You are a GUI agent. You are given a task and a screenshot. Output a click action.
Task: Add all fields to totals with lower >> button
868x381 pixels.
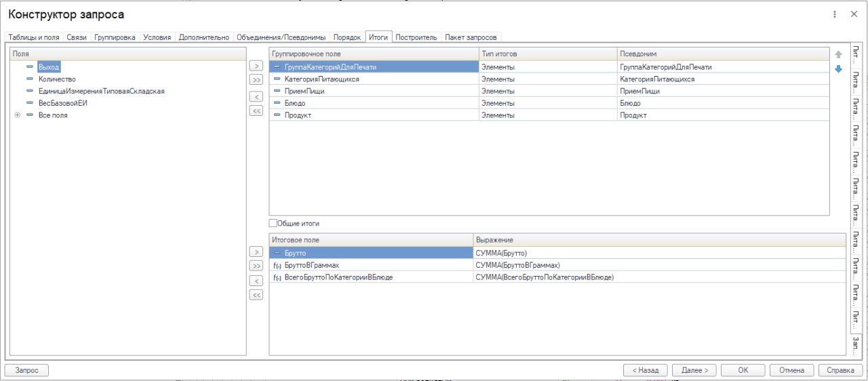(256, 266)
